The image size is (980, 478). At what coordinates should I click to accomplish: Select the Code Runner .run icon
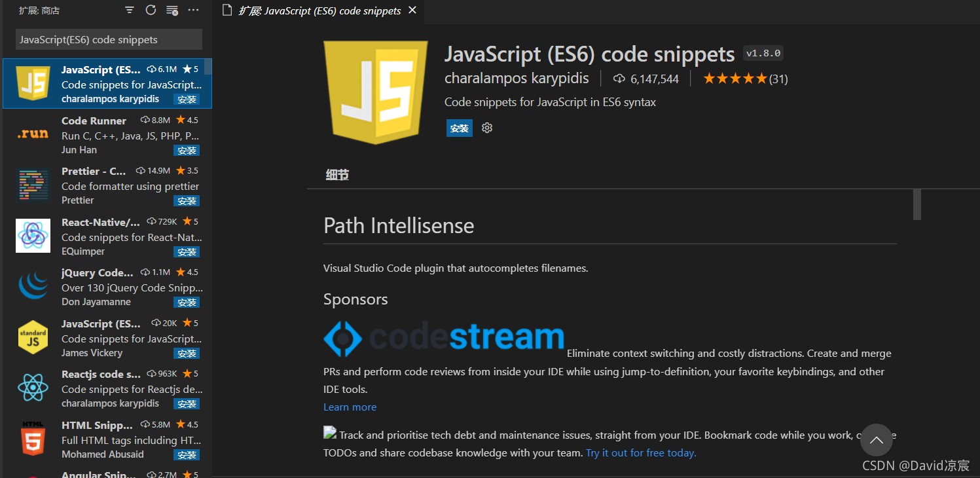coord(33,134)
